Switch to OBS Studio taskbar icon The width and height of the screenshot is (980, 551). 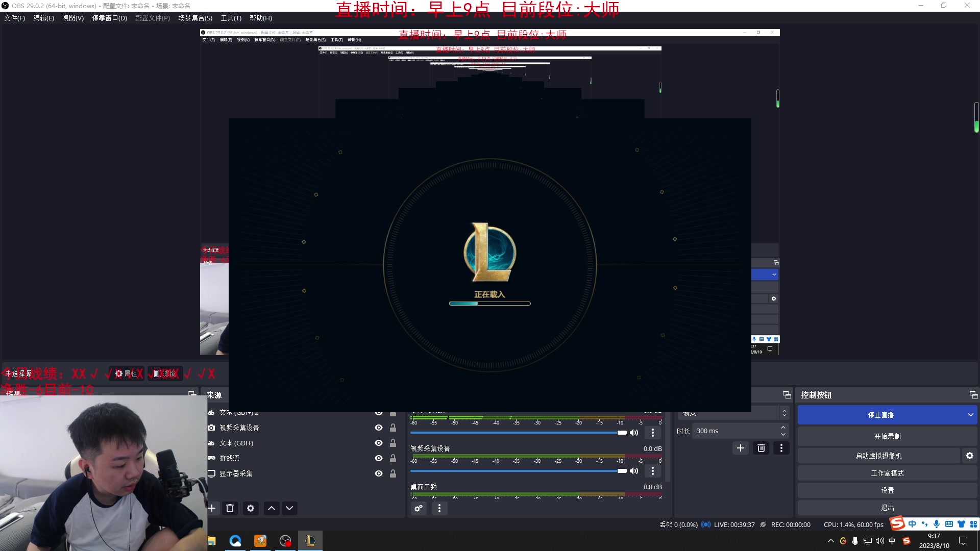(285, 541)
